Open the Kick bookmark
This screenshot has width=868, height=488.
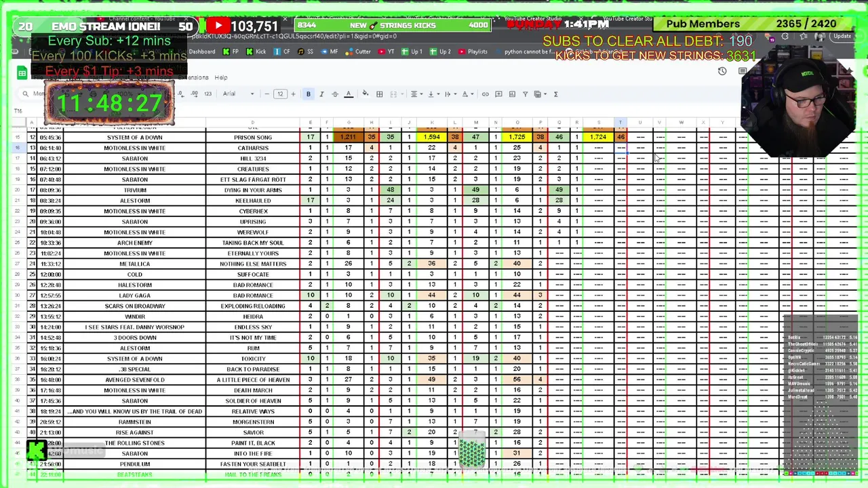click(256, 52)
